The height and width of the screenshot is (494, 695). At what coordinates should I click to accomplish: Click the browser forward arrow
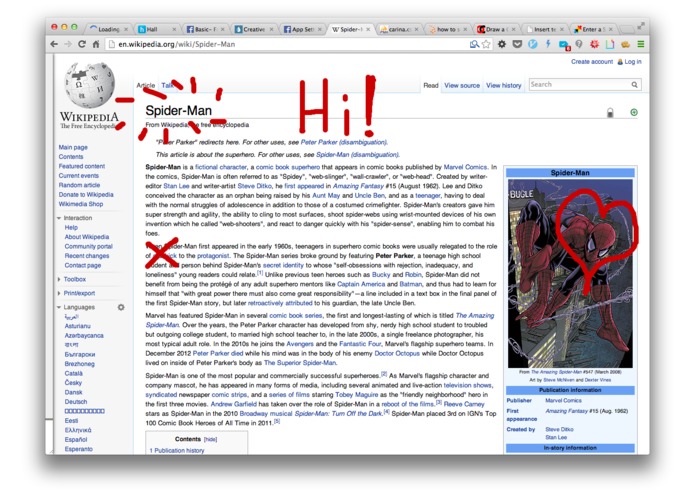[68, 44]
